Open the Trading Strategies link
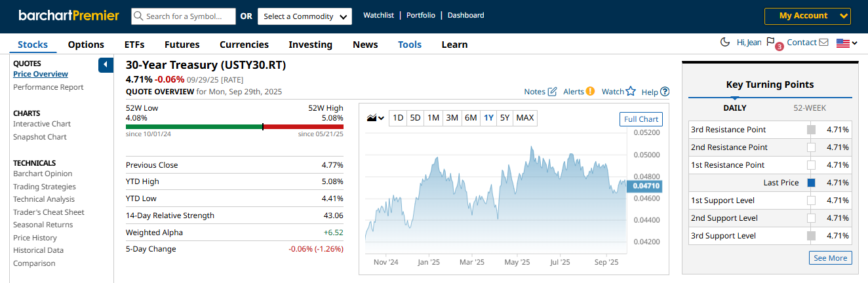The width and height of the screenshot is (868, 283). pos(45,187)
